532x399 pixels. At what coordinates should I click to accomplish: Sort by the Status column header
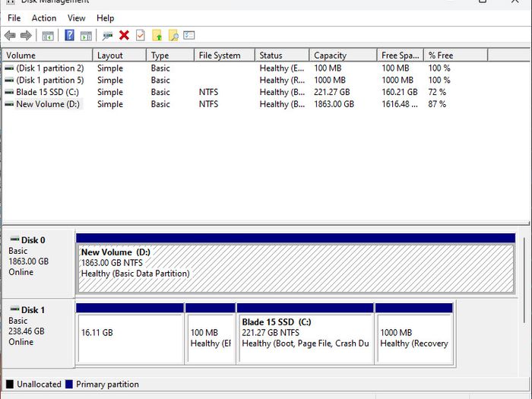coord(282,55)
